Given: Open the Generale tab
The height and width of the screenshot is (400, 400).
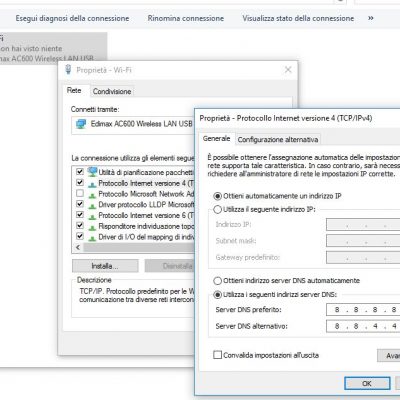Looking at the screenshot, I should tap(217, 138).
